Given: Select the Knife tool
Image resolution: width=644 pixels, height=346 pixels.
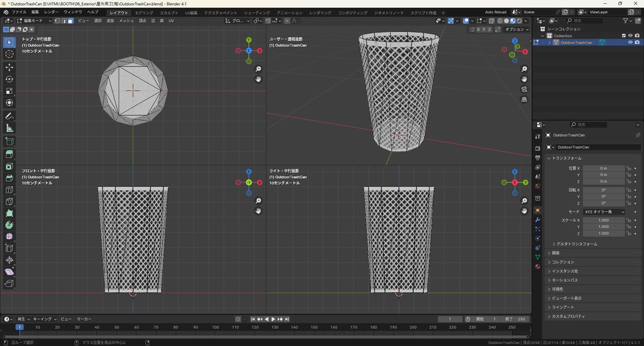Looking at the screenshot, I should pos(9,201).
